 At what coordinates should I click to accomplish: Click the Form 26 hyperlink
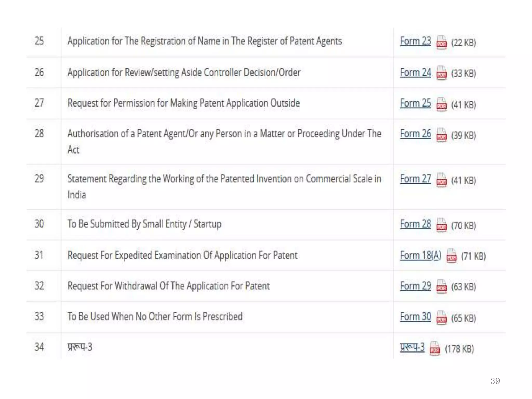(415, 134)
